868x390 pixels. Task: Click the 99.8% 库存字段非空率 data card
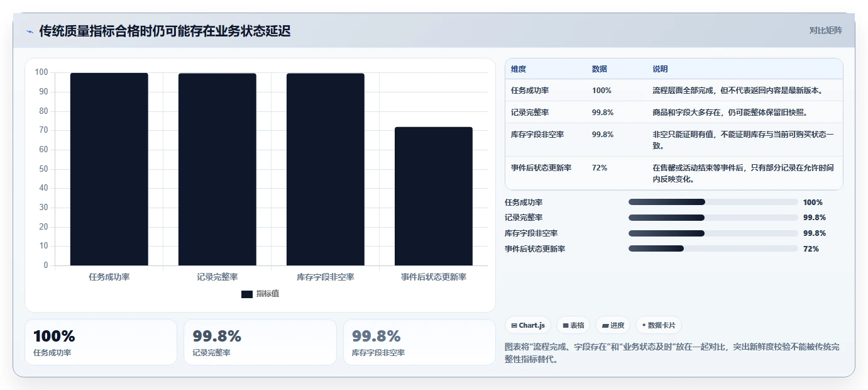coord(419,342)
